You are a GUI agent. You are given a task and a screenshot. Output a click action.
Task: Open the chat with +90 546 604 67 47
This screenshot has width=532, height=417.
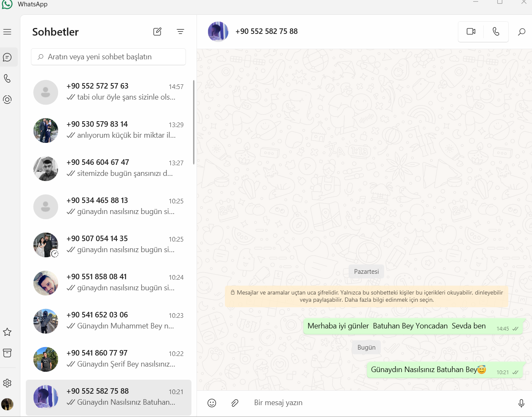click(108, 169)
